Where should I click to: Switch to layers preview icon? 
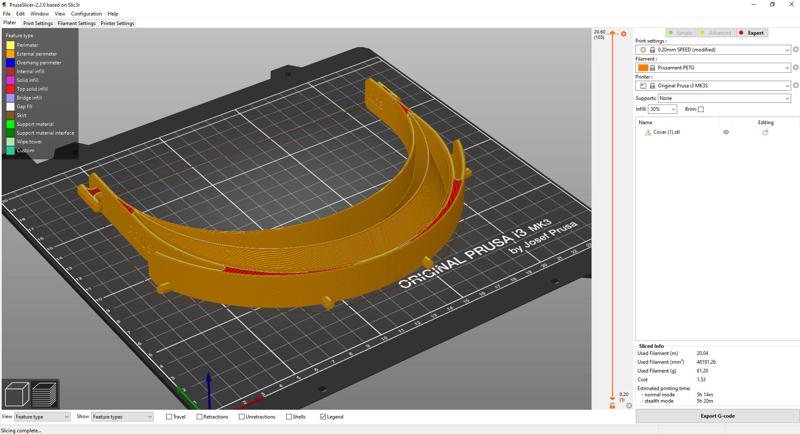tap(44, 394)
